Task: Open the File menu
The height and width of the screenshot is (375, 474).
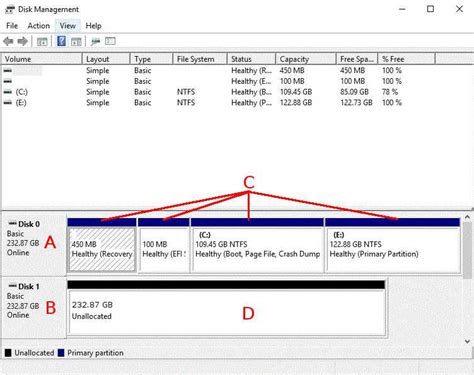Action: click(x=12, y=26)
